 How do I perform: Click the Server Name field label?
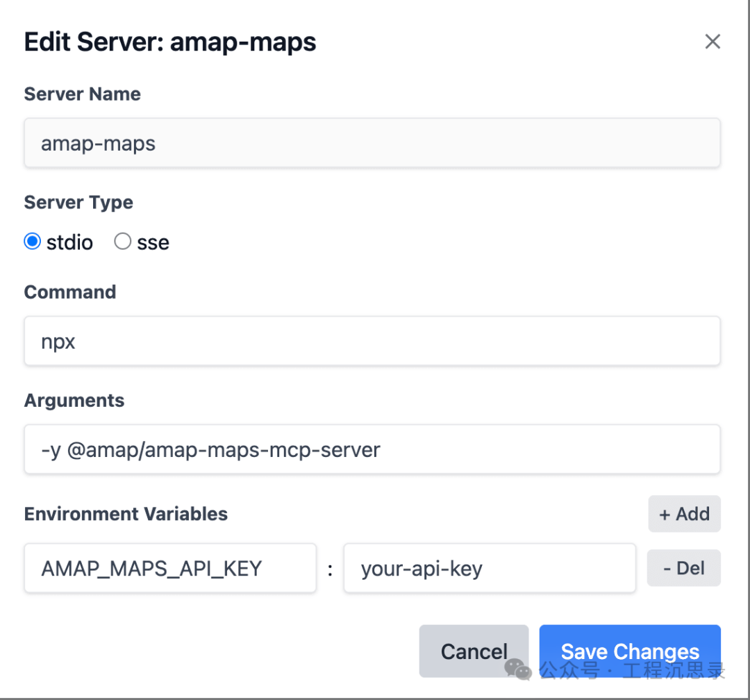point(82,94)
